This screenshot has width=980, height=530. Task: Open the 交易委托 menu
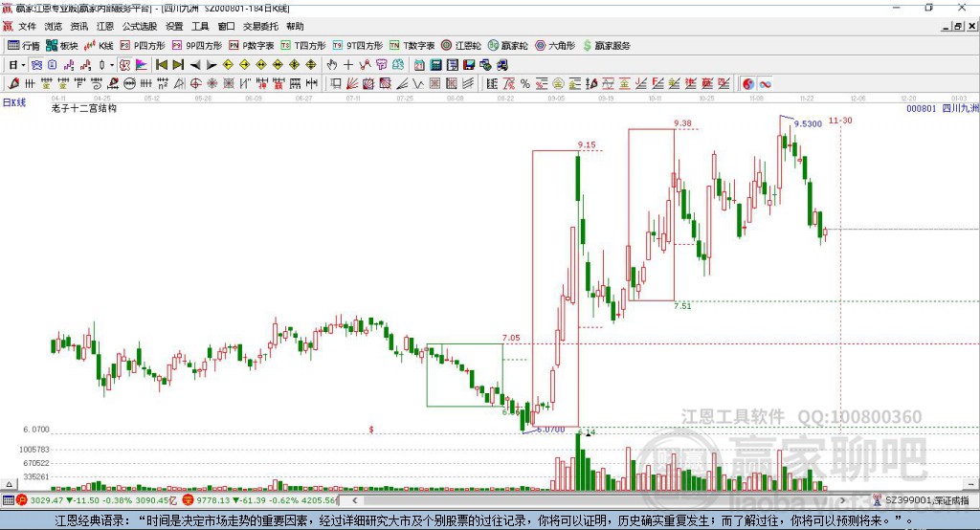coord(260,26)
